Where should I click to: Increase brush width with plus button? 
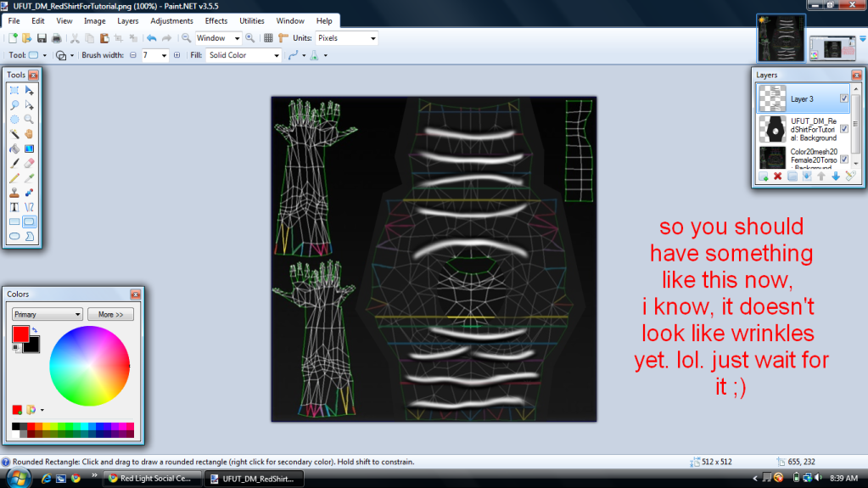(177, 55)
